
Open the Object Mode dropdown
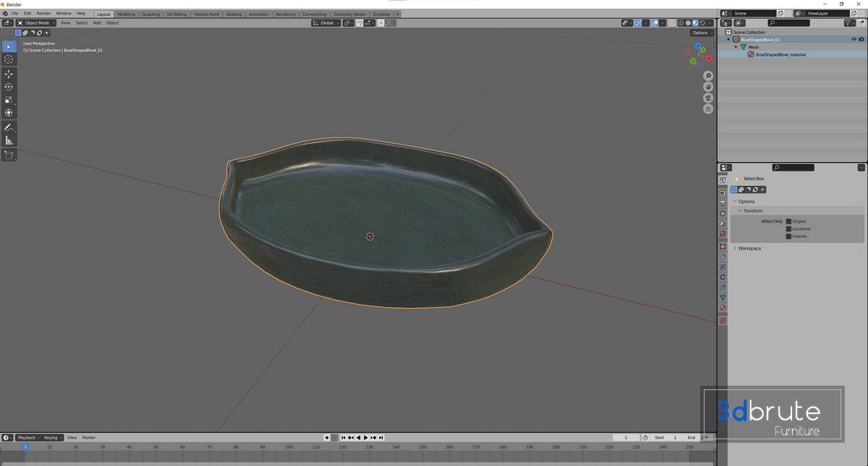click(36, 23)
